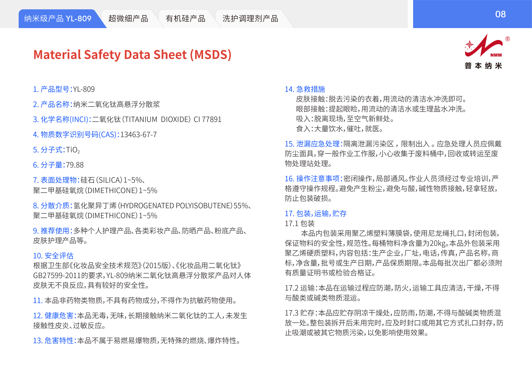Open the 纳米级产品 YL-809 tab

(x=58, y=18)
